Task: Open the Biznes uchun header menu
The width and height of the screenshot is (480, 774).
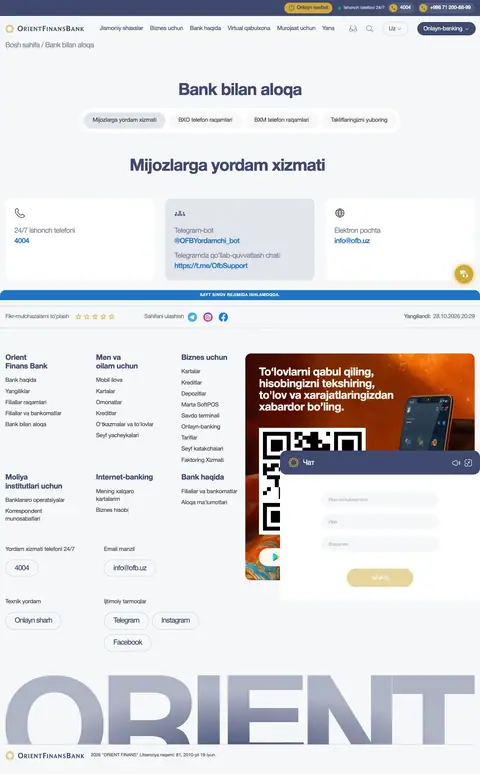Action: click(166, 28)
